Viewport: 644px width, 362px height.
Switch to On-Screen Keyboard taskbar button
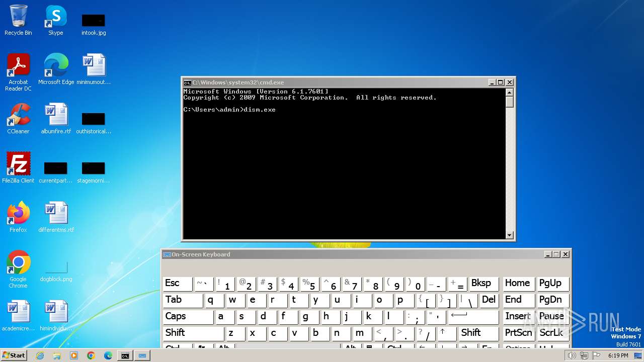[x=142, y=355]
